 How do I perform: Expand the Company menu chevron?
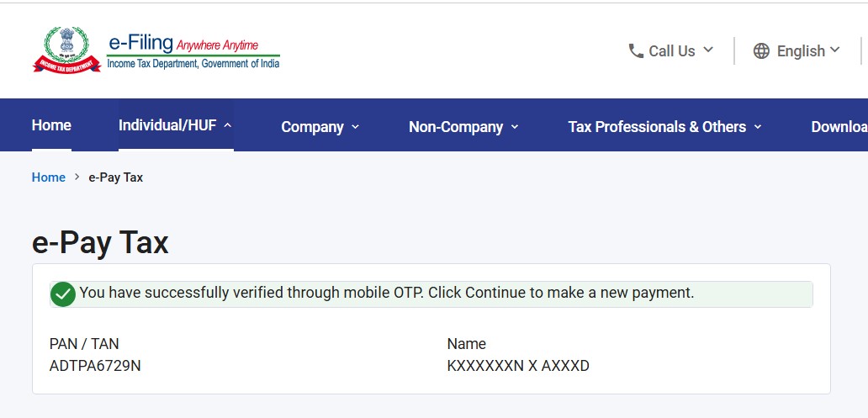(356, 127)
